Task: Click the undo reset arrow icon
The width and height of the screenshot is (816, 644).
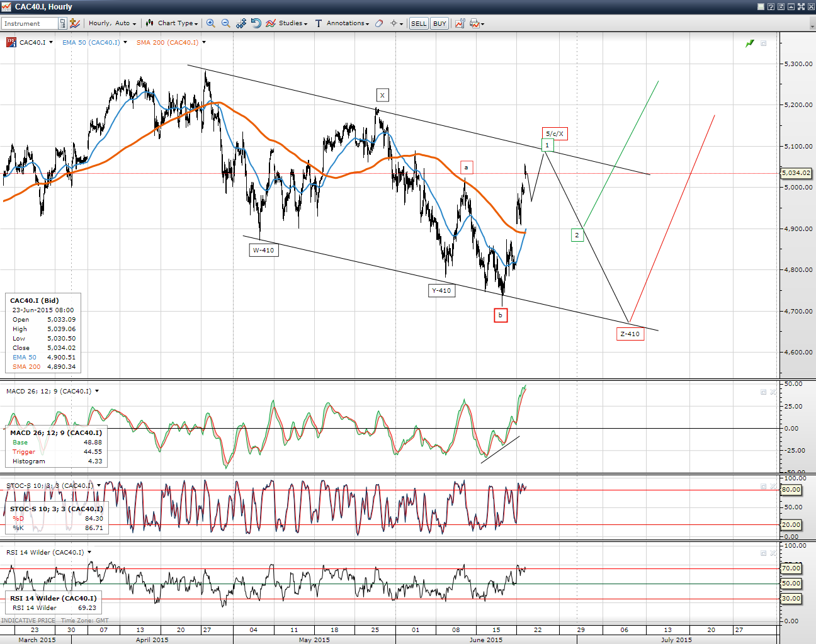Action: [x=256, y=23]
